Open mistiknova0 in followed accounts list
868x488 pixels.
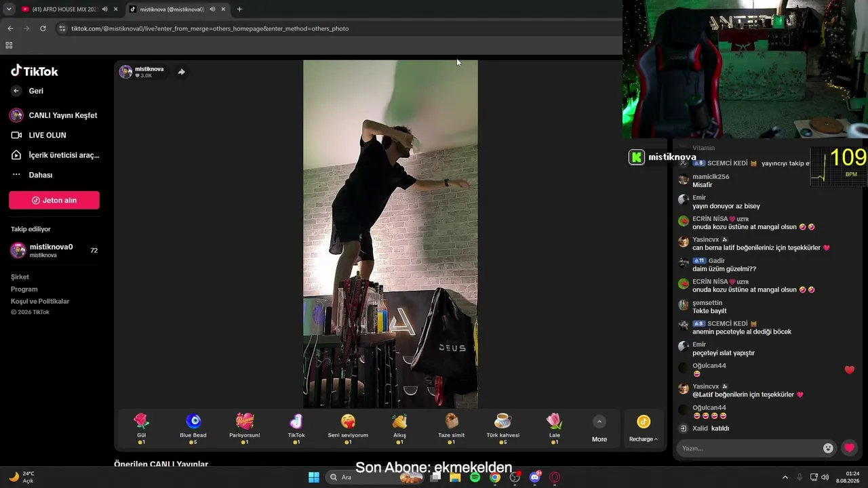click(x=54, y=250)
